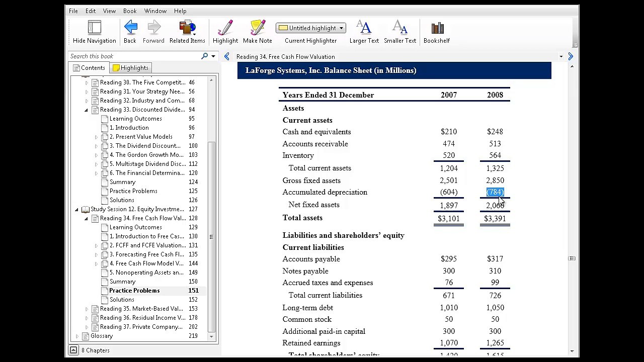The height and width of the screenshot is (362, 644).
Task: Expand Reading 30 The Five Competitive node
Action: 87,82
